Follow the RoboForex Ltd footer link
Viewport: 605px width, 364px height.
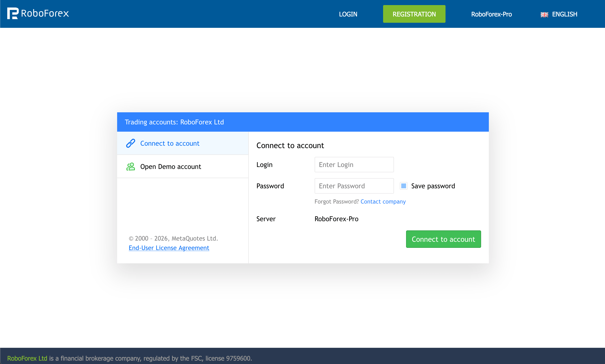[x=27, y=358]
